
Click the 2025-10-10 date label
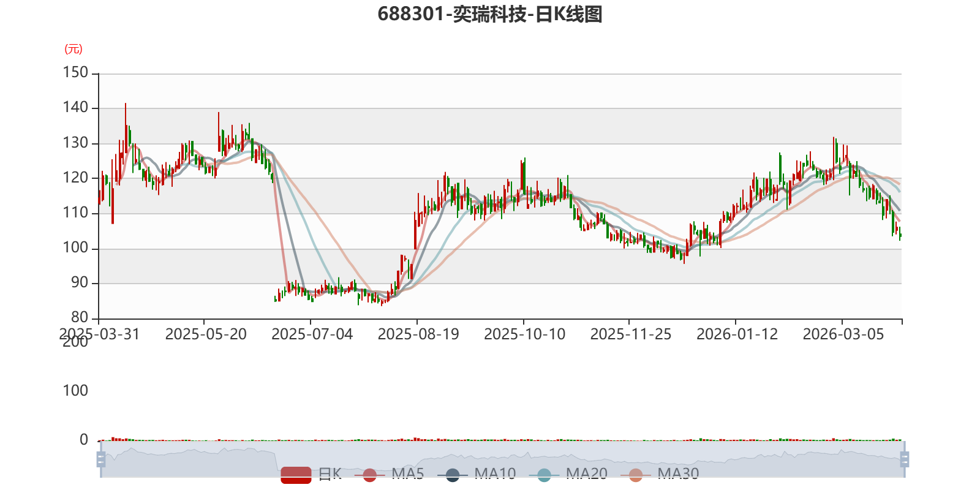(525, 334)
